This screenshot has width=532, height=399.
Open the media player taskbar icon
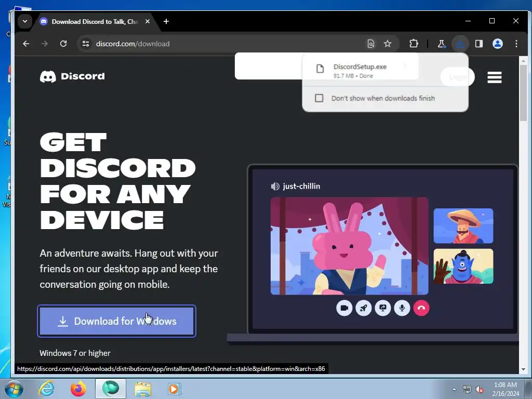tap(175, 389)
